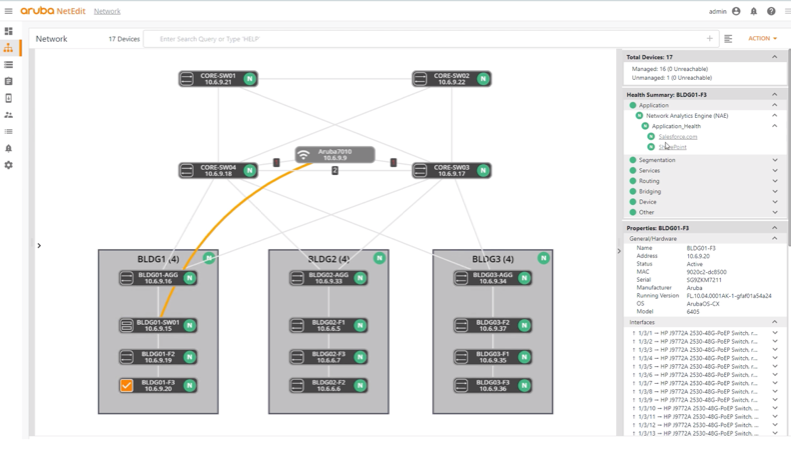Click the plus icon in search bar
The image size is (791, 449).
[709, 39]
